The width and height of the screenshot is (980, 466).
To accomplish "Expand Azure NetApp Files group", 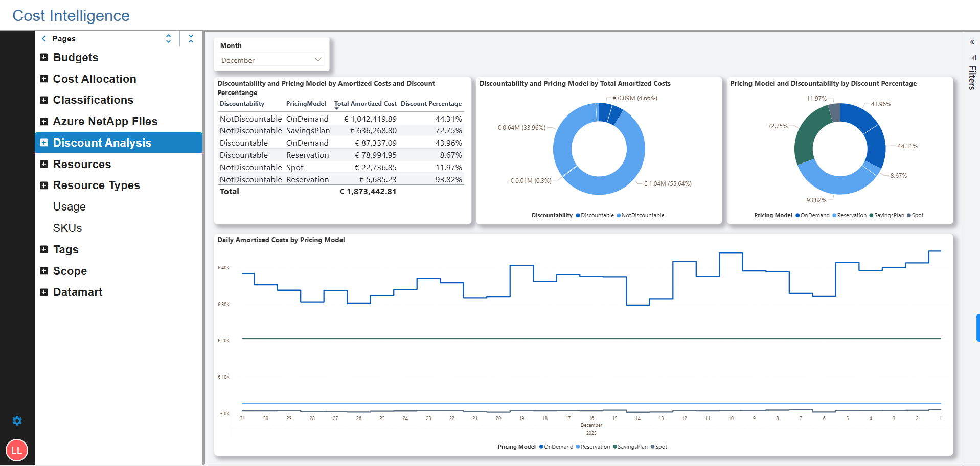I will [44, 122].
